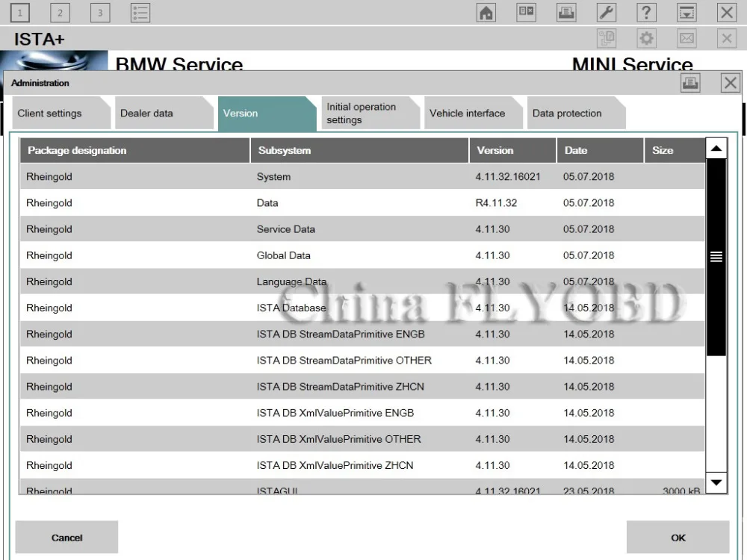
Task: Open Initial operation settings tab
Action: click(371, 113)
